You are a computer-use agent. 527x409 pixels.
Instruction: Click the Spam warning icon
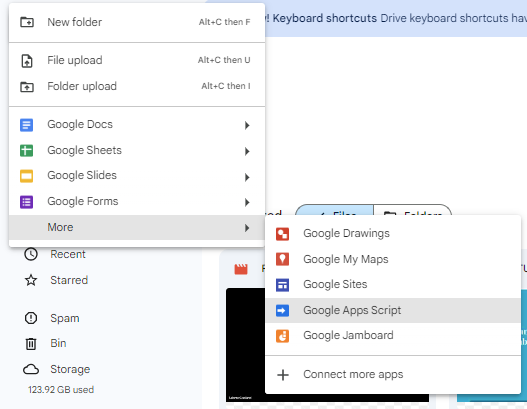(x=31, y=318)
